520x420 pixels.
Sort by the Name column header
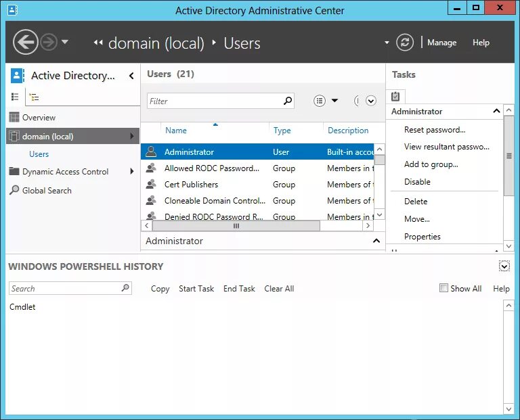[176, 131]
